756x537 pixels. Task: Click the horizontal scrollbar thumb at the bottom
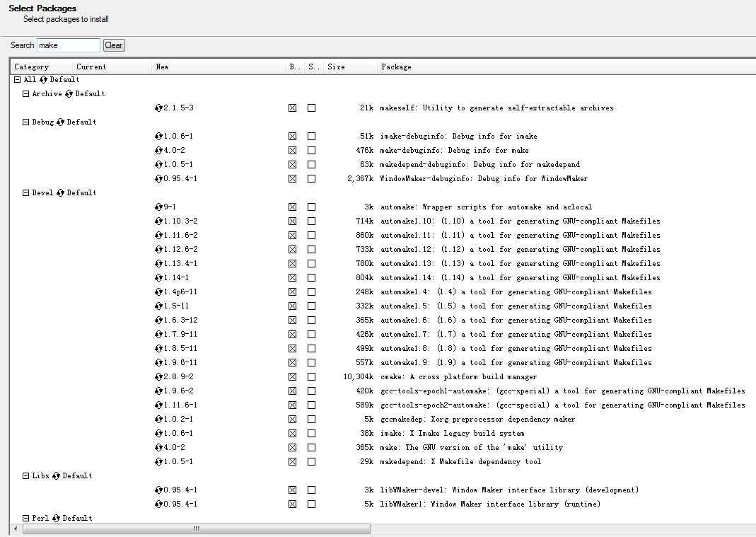[x=196, y=529]
